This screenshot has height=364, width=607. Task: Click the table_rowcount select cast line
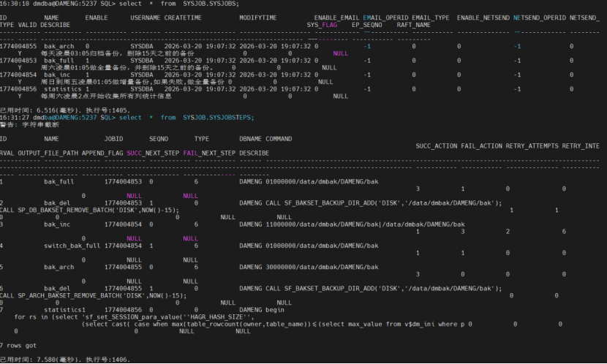(x=273, y=325)
